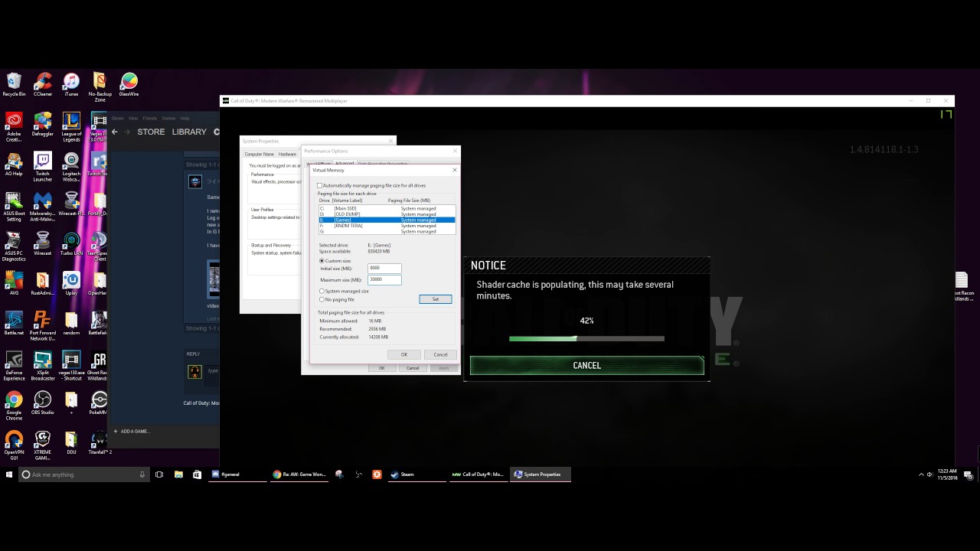Launch Defraggler from the desktop
Image resolution: width=980 pixels, height=551 pixels.
click(43, 125)
